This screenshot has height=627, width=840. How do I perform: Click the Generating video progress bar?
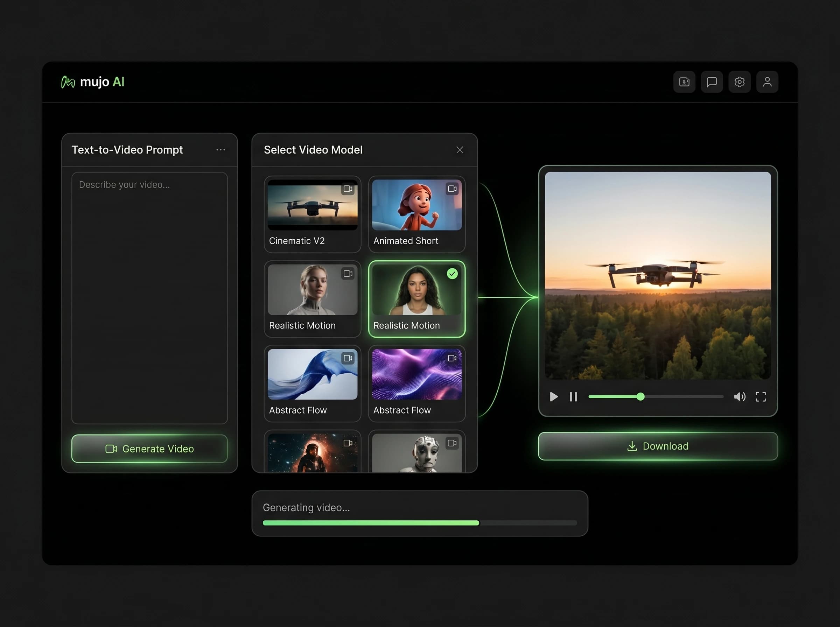coord(419,523)
